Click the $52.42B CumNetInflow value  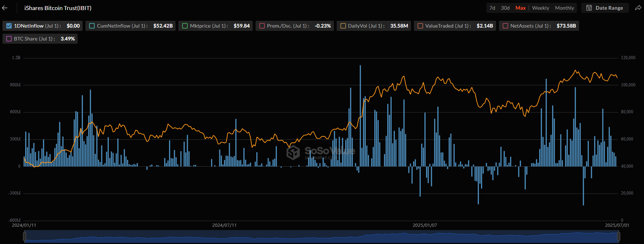click(x=163, y=26)
